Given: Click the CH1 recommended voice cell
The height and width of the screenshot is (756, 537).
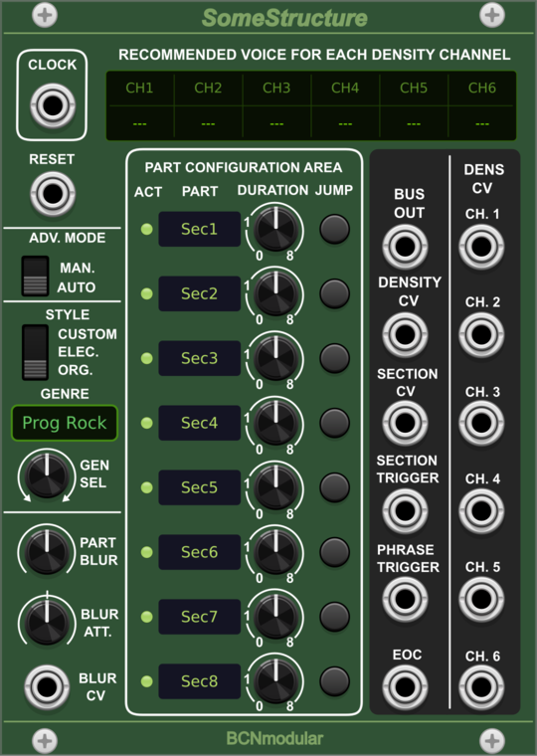Looking at the screenshot, I should click(x=140, y=106).
